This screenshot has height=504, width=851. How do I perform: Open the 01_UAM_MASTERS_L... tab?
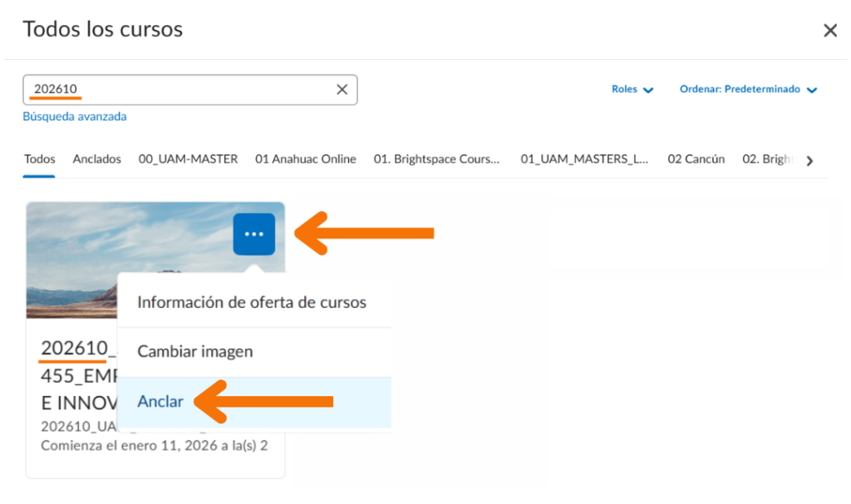coord(584,159)
